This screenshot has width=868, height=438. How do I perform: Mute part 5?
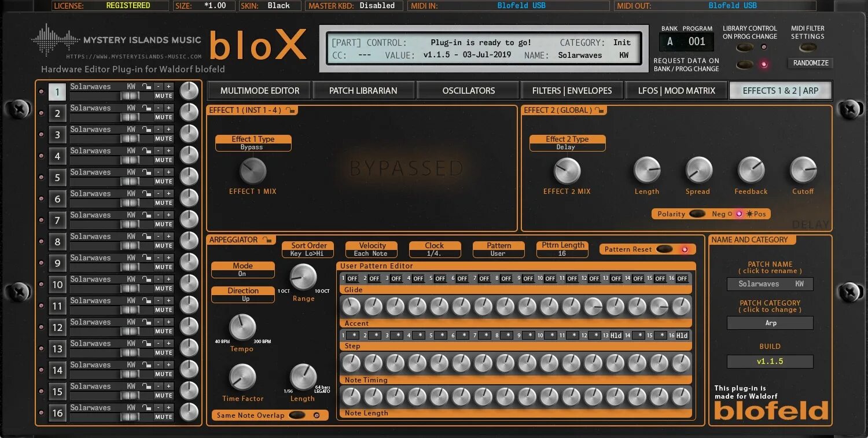164,182
